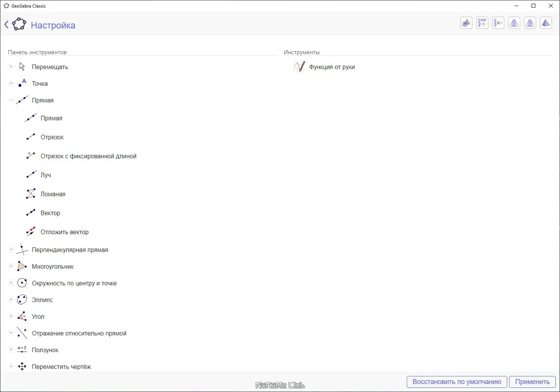
Task: Click the Угол row label
Action: click(x=38, y=317)
